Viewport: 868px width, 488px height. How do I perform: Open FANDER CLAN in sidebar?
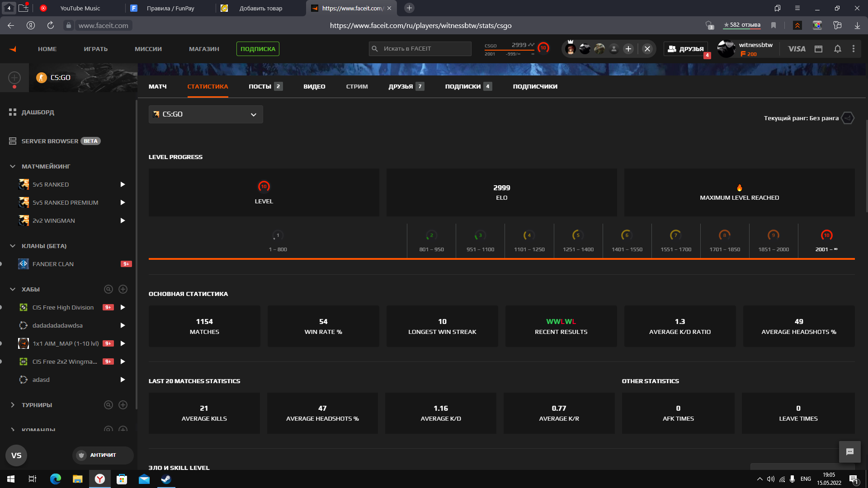tap(53, 264)
